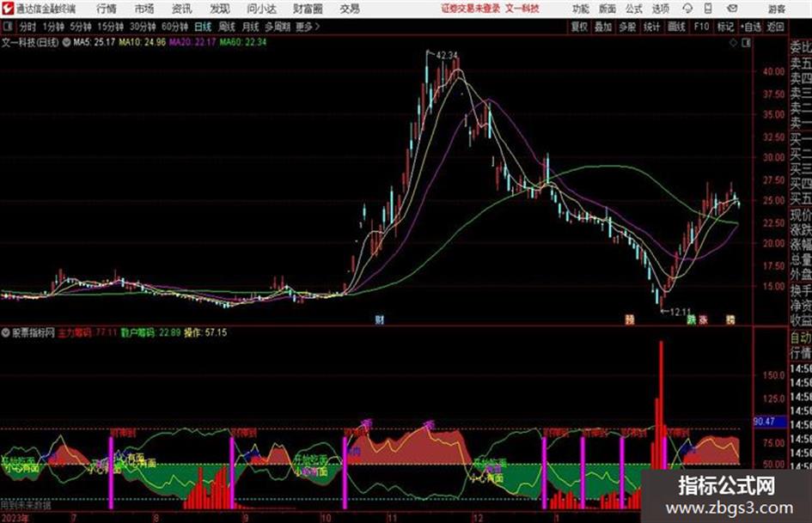Screen dimensions: 812x523
Task: Click the MA10: 24.96 indicator value
Action: click(143, 42)
